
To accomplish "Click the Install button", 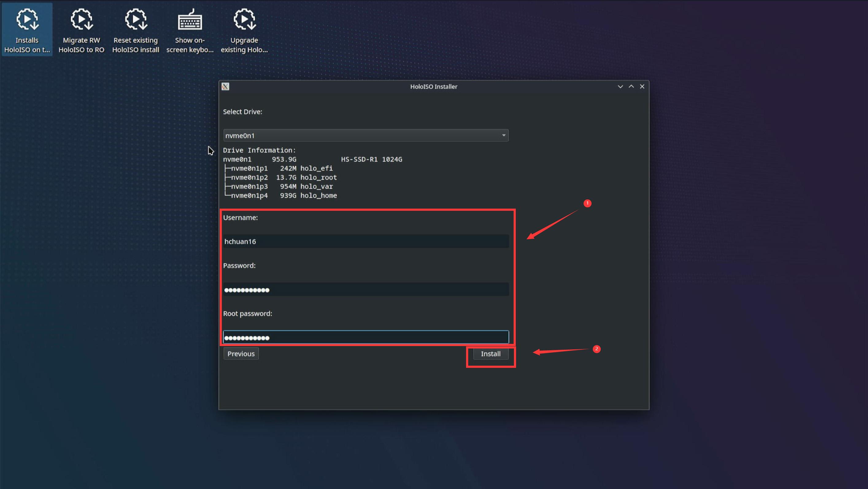I will click(491, 353).
